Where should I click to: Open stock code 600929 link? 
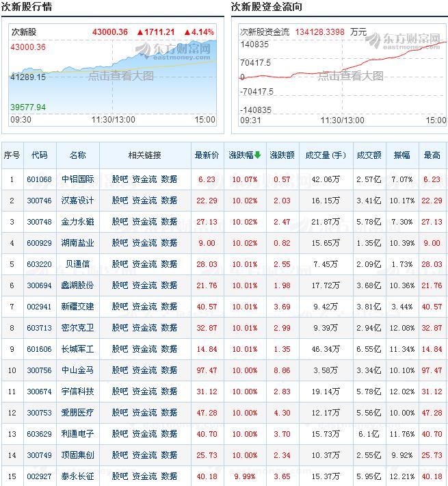point(39,243)
